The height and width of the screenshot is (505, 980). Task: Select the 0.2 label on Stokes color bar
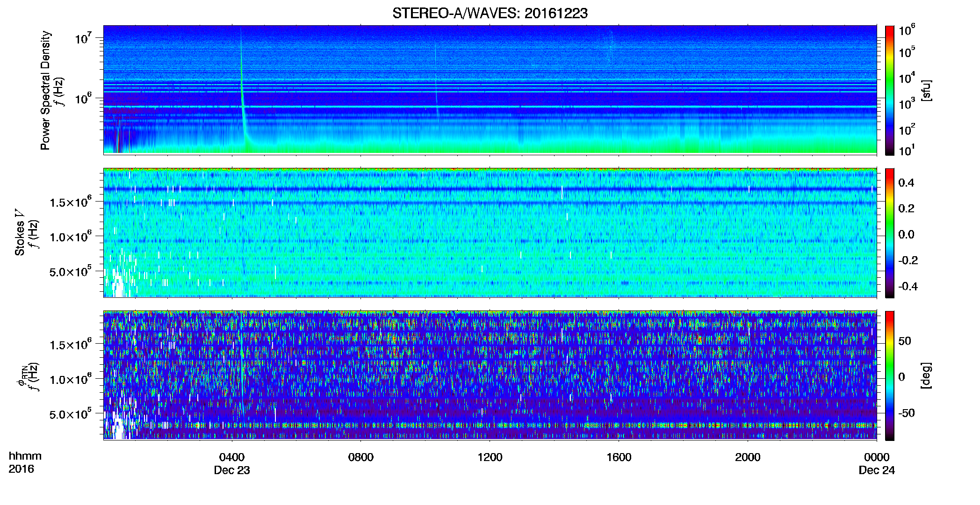pyautogui.click(x=906, y=209)
